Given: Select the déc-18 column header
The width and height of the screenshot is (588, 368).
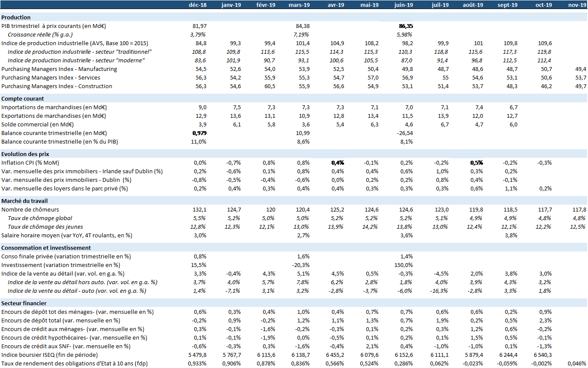Looking at the screenshot, I should 197,5.
